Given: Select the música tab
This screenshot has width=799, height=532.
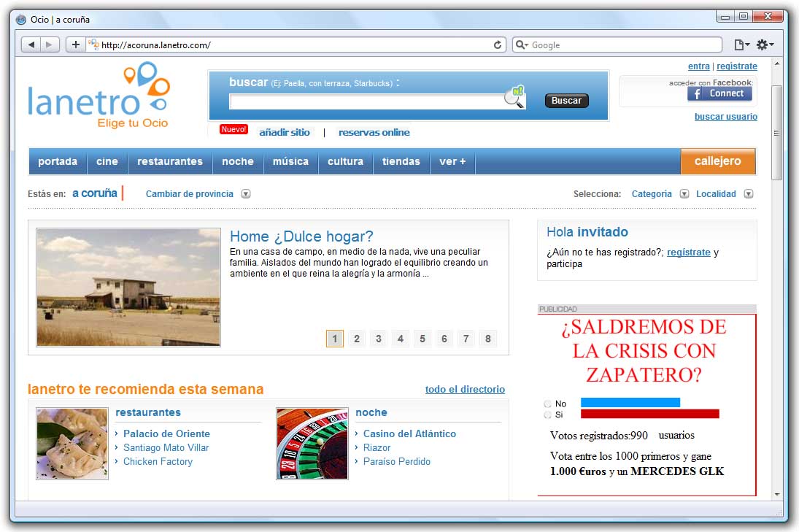Looking at the screenshot, I should coord(290,161).
